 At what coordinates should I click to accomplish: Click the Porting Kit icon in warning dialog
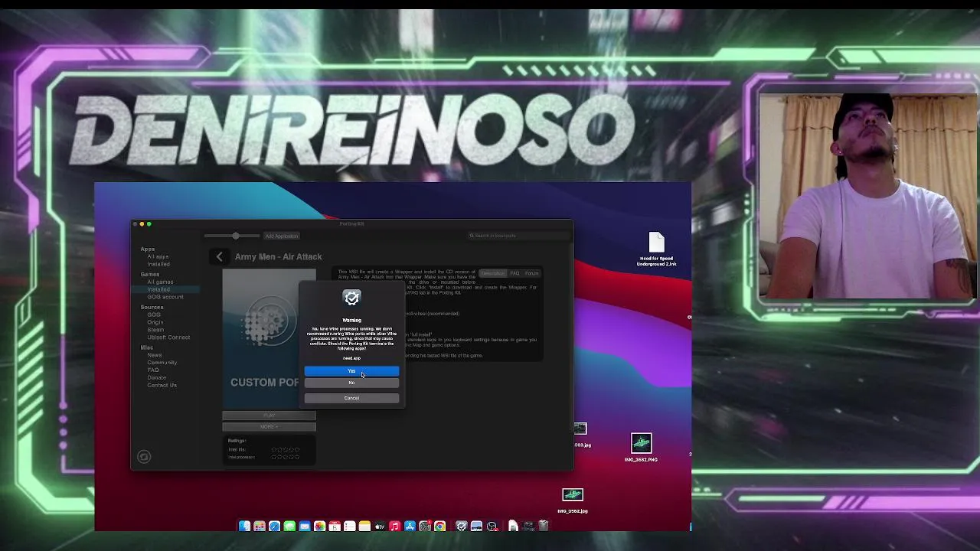pyautogui.click(x=351, y=298)
